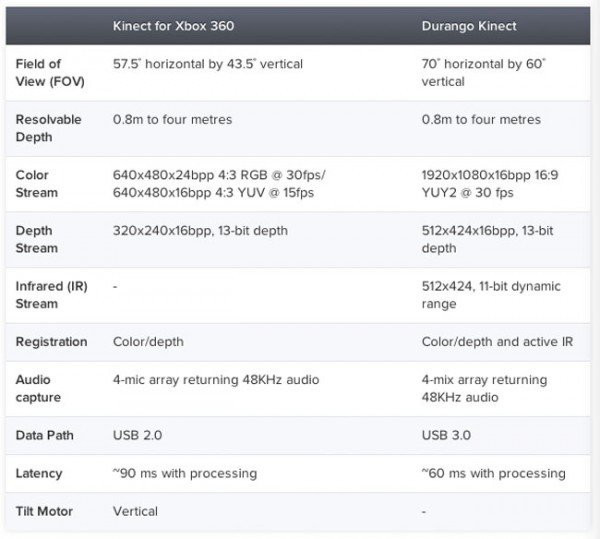Select the 'Field of View (FOV)' row label

coord(50,73)
